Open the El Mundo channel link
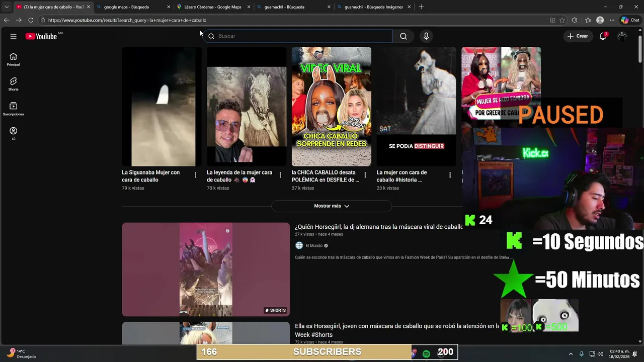Image resolution: width=644 pixels, height=362 pixels. [x=314, y=246]
